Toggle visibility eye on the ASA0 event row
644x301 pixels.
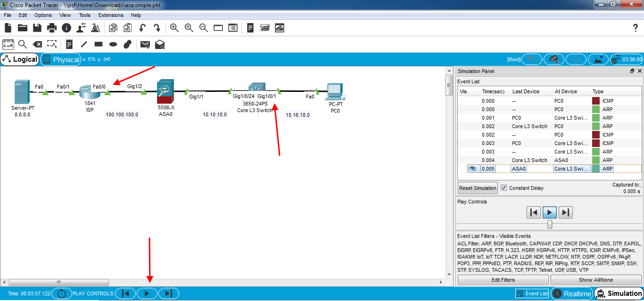coord(473,168)
